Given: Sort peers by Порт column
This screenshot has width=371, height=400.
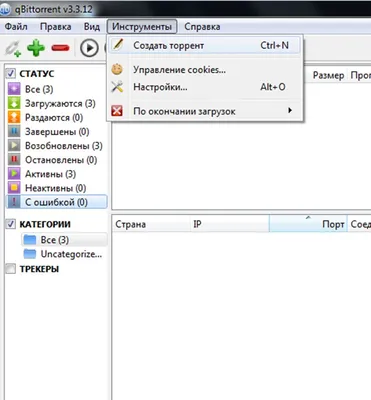Looking at the screenshot, I should click(x=308, y=224).
